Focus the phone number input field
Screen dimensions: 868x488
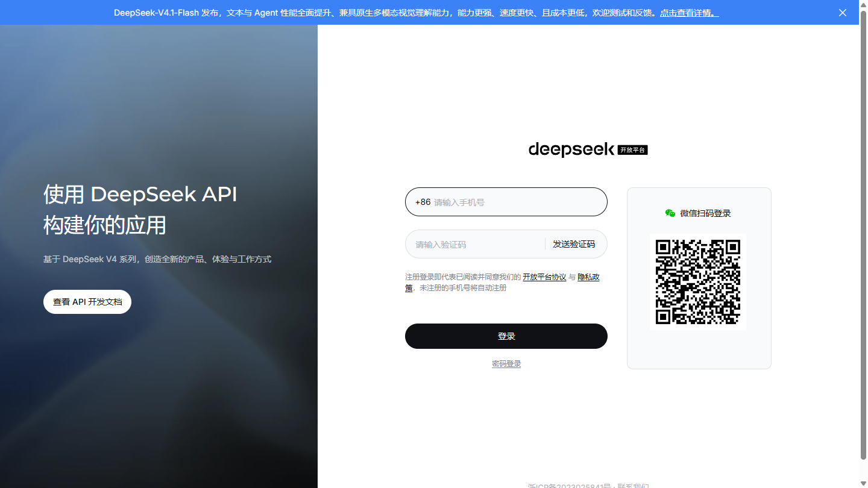point(506,202)
